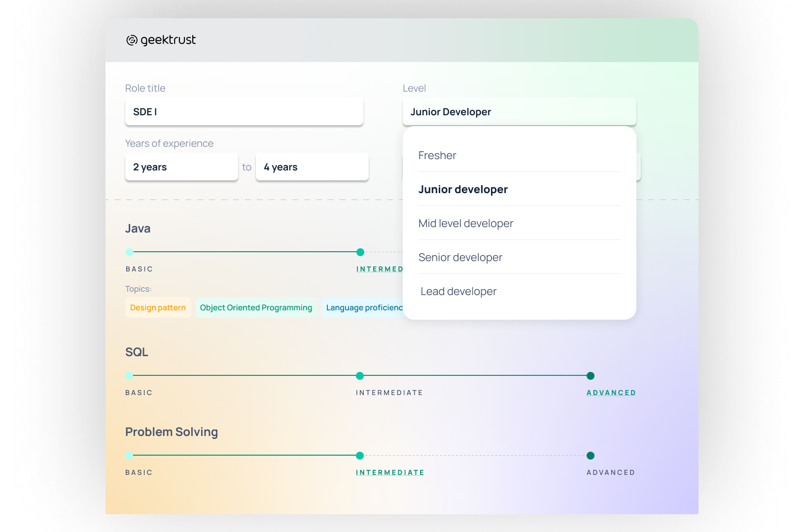
Task: Click the geektrust logo icon
Action: (131, 40)
